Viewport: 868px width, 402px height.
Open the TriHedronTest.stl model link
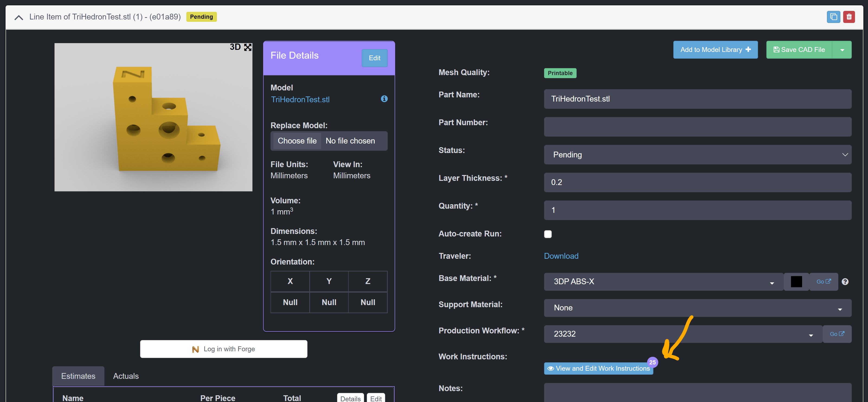click(300, 99)
